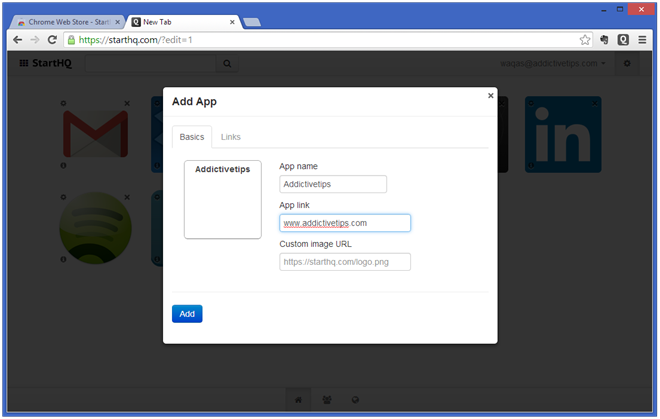The image size is (660, 419).
Task: Maximize the Chrome window
Action: pos(620,9)
